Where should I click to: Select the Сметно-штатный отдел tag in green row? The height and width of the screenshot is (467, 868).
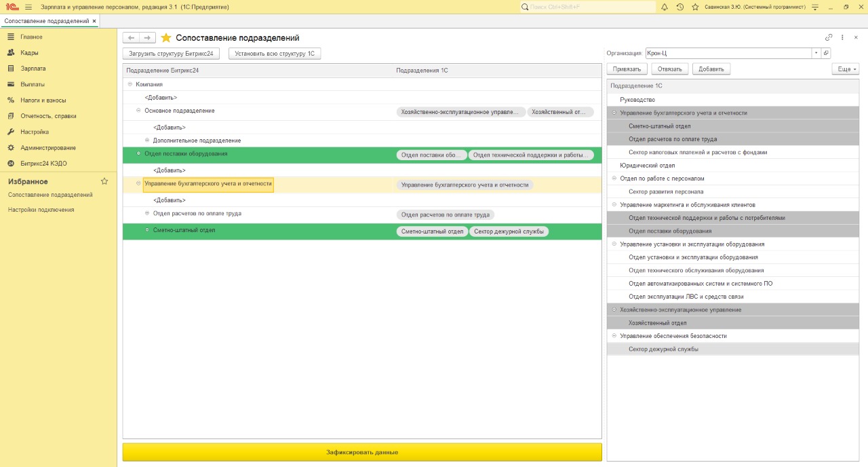pos(432,231)
